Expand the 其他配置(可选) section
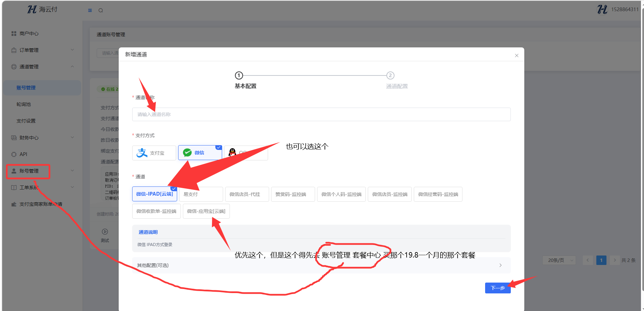 coord(321,265)
